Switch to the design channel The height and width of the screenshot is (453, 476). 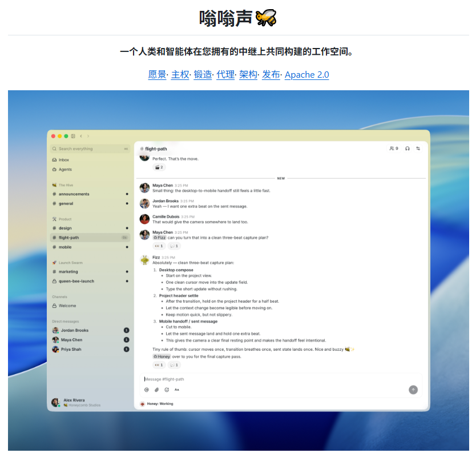[90, 228]
